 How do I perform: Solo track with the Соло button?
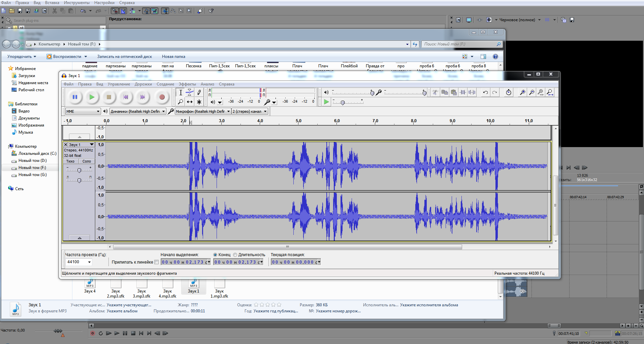87,161
